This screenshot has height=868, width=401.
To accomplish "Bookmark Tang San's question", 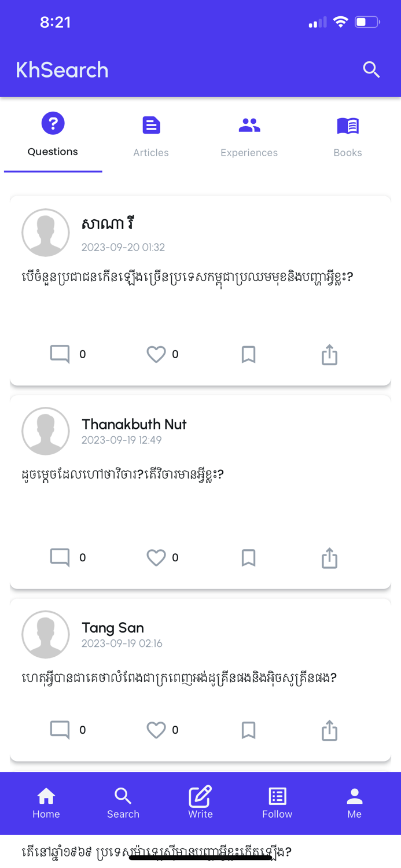I will tap(248, 730).
